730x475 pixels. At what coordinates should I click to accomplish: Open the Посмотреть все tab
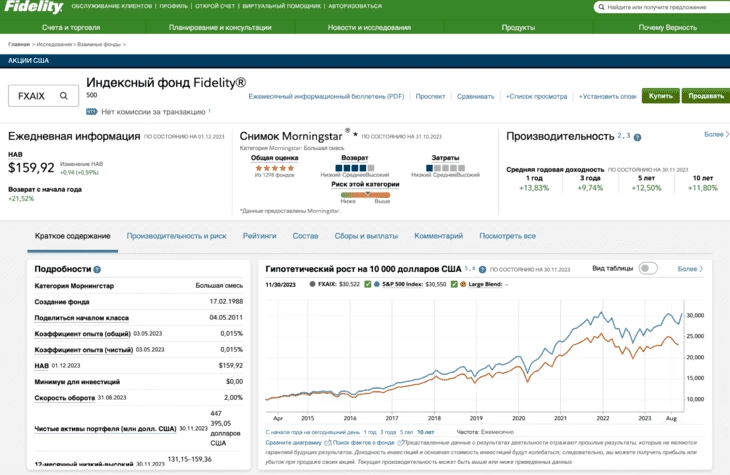pyautogui.click(x=507, y=236)
